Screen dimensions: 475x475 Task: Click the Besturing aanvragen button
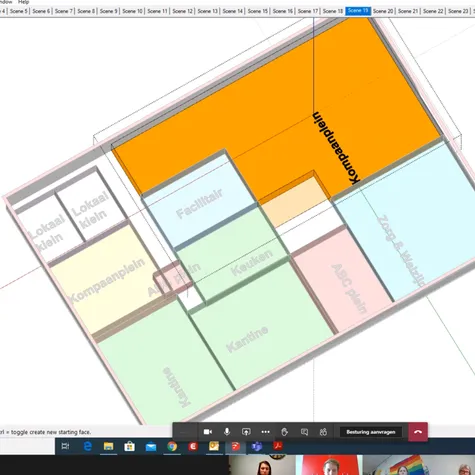click(371, 432)
